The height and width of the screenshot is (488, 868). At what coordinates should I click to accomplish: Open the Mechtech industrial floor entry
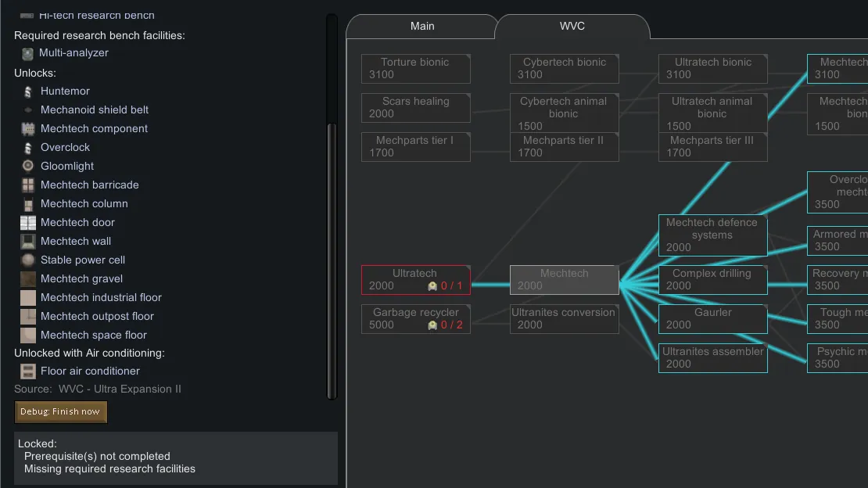click(x=101, y=298)
